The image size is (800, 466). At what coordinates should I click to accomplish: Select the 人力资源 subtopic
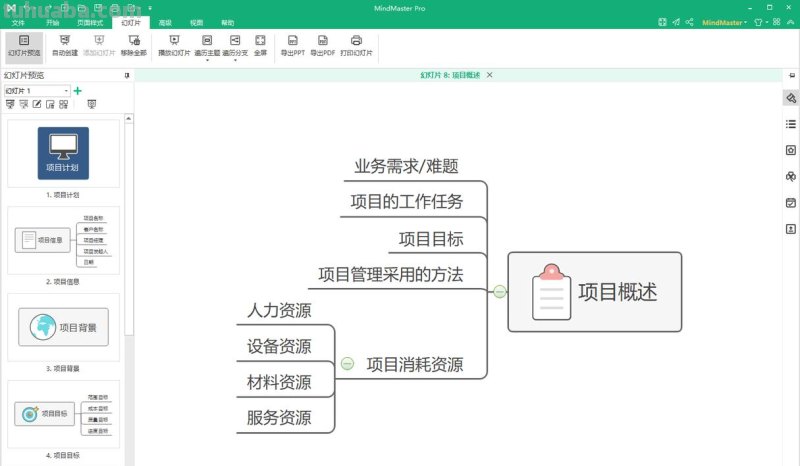279,310
